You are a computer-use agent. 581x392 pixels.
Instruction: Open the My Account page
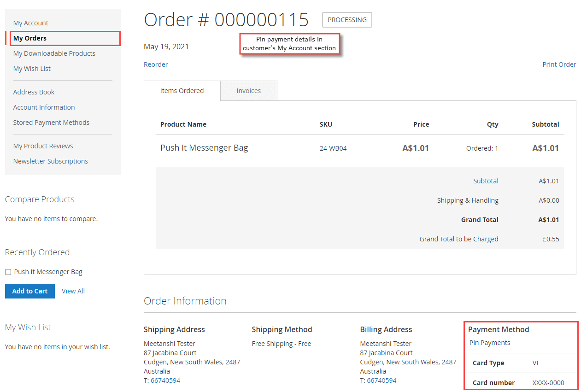pyautogui.click(x=30, y=23)
